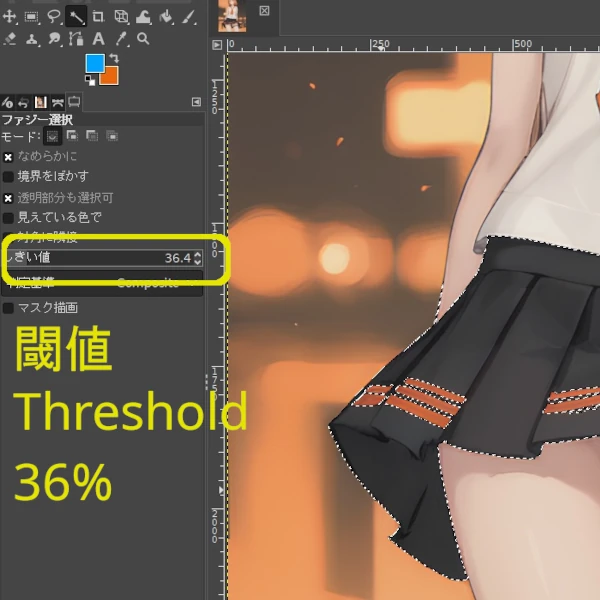The image size is (600, 600).
Task: Swap foreground and background colors arrow
Action: (114, 58)
